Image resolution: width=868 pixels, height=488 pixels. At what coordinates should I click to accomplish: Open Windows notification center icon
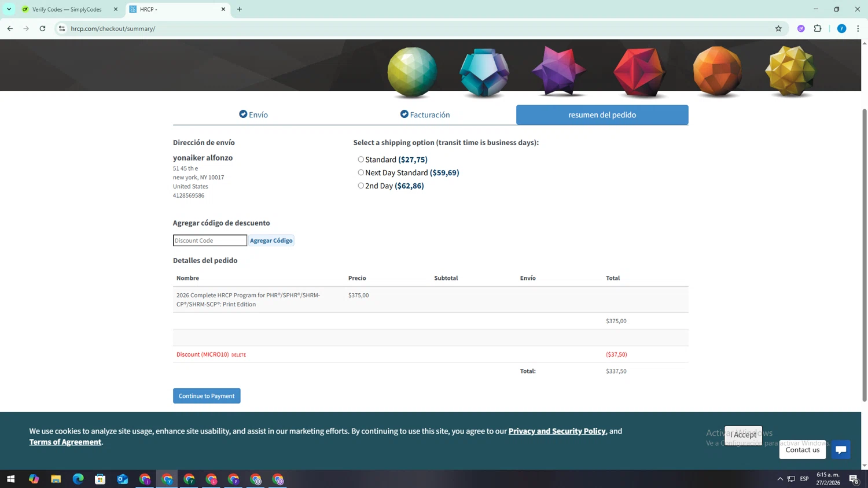point(854,479)
